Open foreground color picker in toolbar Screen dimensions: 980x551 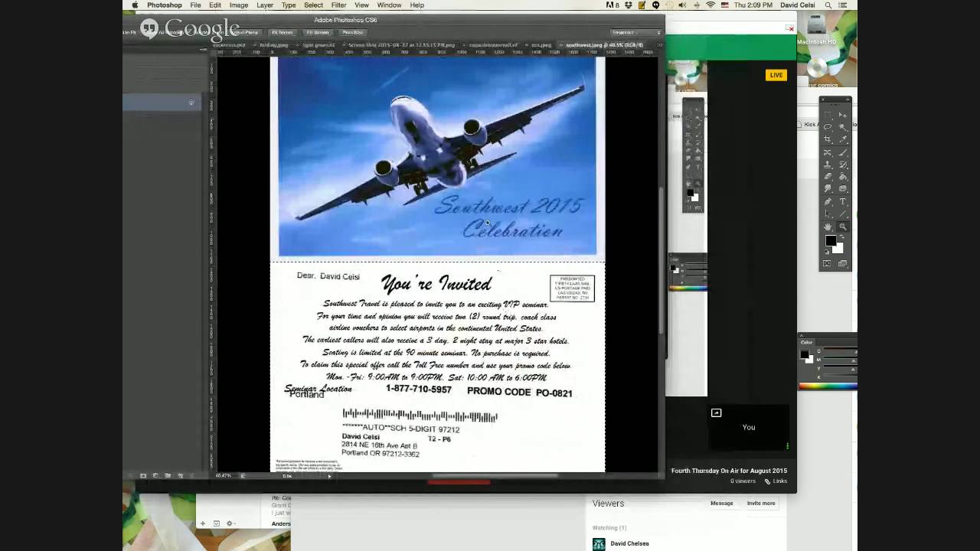pos(831,240)
